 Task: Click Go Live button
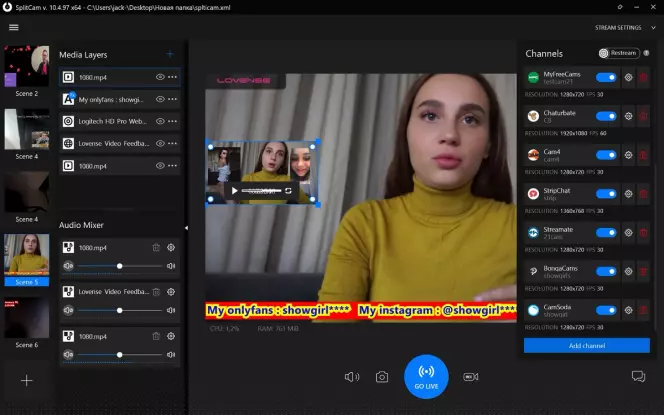click(426, 376)
